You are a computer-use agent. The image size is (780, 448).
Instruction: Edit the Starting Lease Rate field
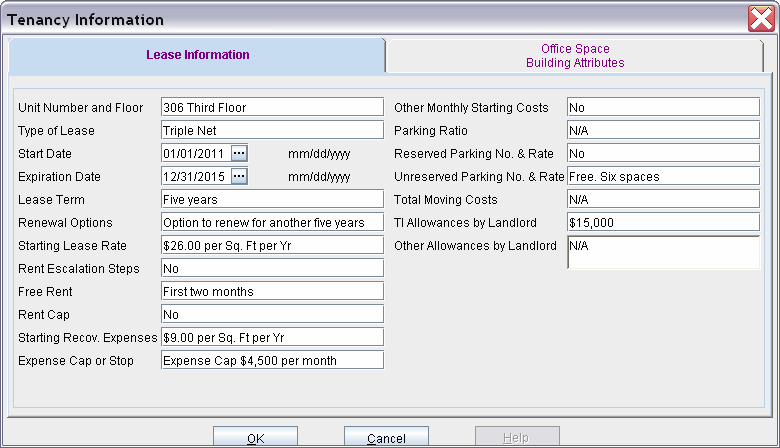click(273, 245)
